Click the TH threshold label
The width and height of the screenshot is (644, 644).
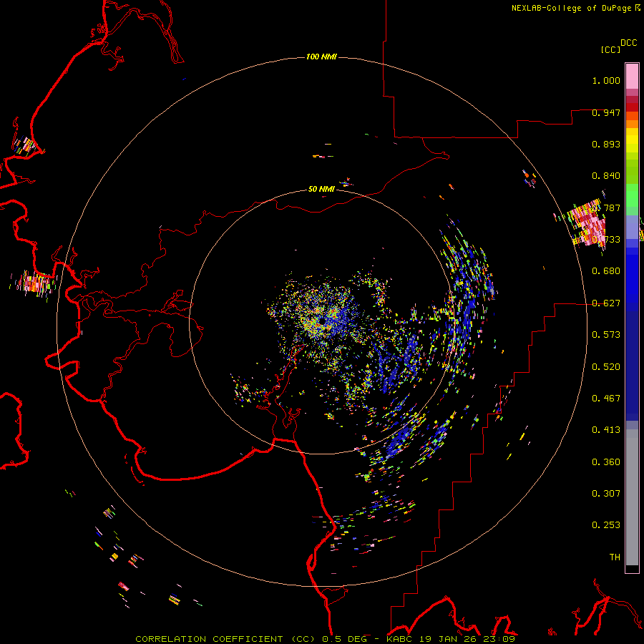click(x=615, y=557)
